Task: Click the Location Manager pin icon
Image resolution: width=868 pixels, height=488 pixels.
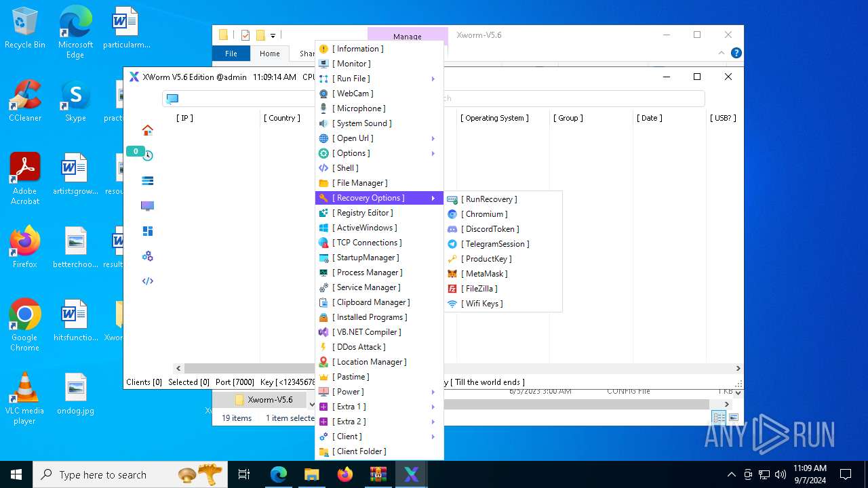Action: click(324, 362)
